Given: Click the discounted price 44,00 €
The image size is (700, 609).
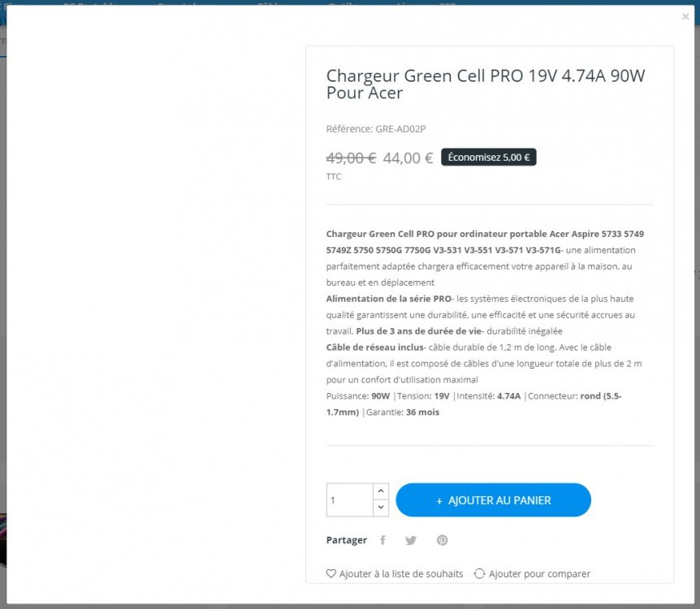Looking at the screenshot, I should pos(408,158).
